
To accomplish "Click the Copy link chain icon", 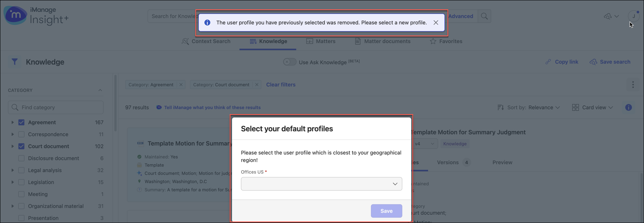I will tap(548, 62).
